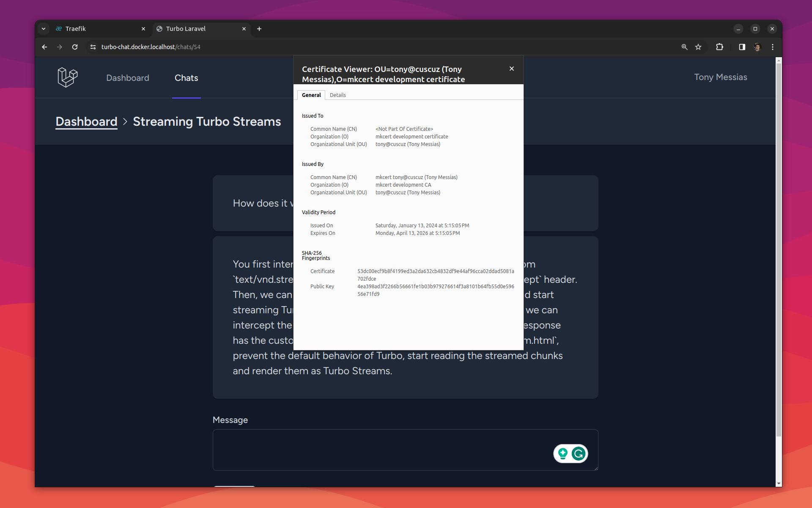Go back to the previous page
Image resolution: width=812 pixels, height=508 pixels.
[x=44, y=47]
